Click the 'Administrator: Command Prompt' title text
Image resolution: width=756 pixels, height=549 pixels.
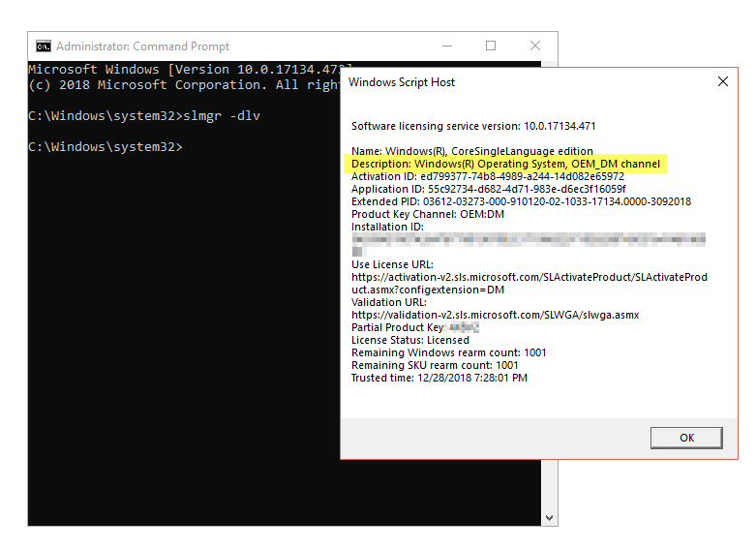[142, 46]
